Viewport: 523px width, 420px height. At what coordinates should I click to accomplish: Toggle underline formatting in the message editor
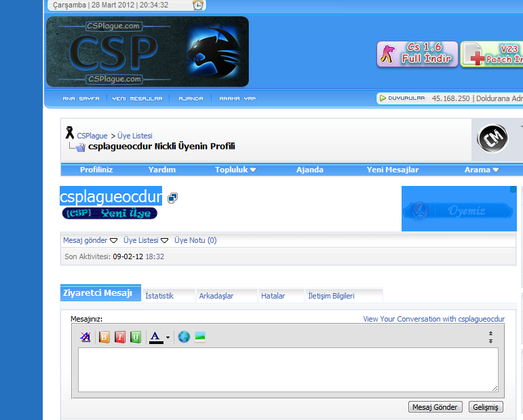tap(136, 337)
